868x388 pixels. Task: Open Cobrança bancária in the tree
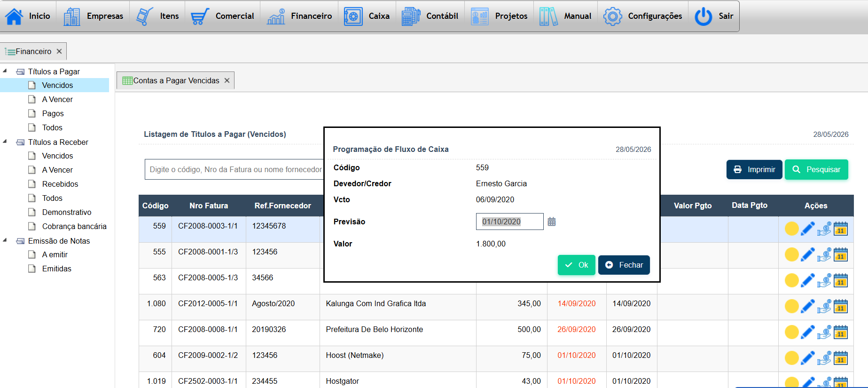point(74,226)
